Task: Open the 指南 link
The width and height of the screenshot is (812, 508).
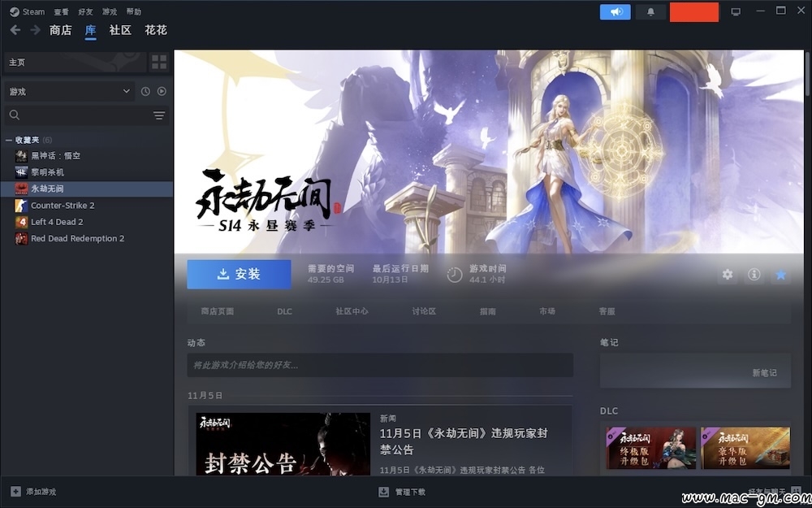Action: [x=488, y=311]
